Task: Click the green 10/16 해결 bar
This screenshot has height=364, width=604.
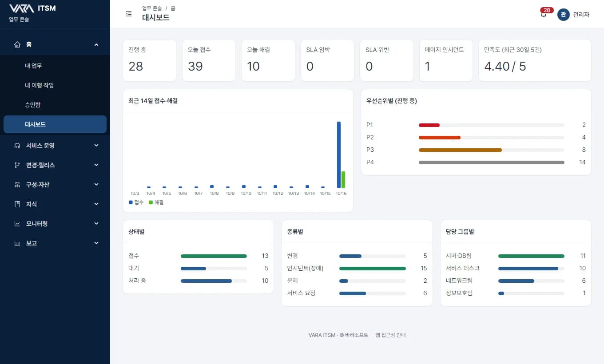Action: coord(343,180)
